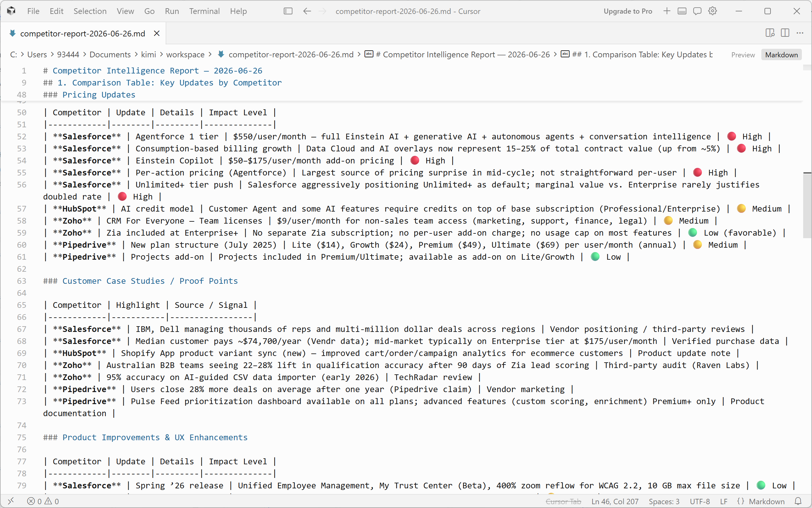Click the heading symbol icon before '## 1. Comparison Table' breadcrumb

(x=565, y=54)
